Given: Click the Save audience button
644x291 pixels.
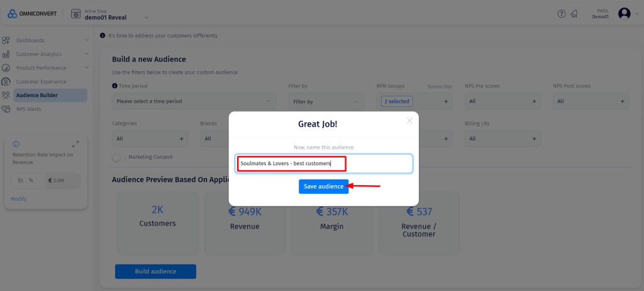Looking at the screenshot, I should point(323,186).
